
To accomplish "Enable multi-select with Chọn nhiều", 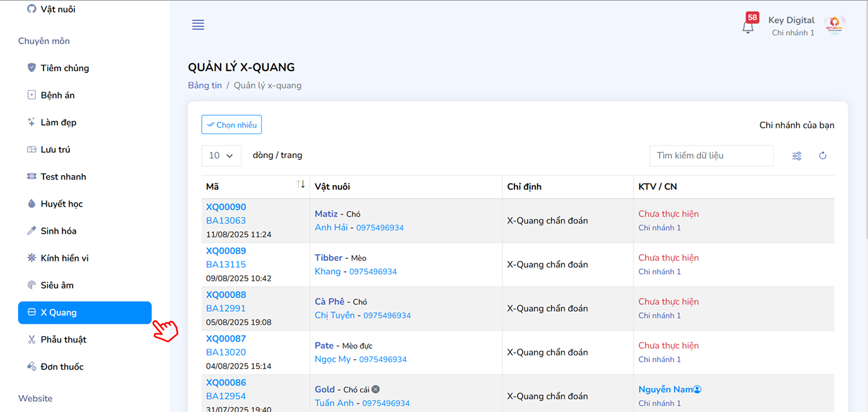I will [x=231, y=125].
